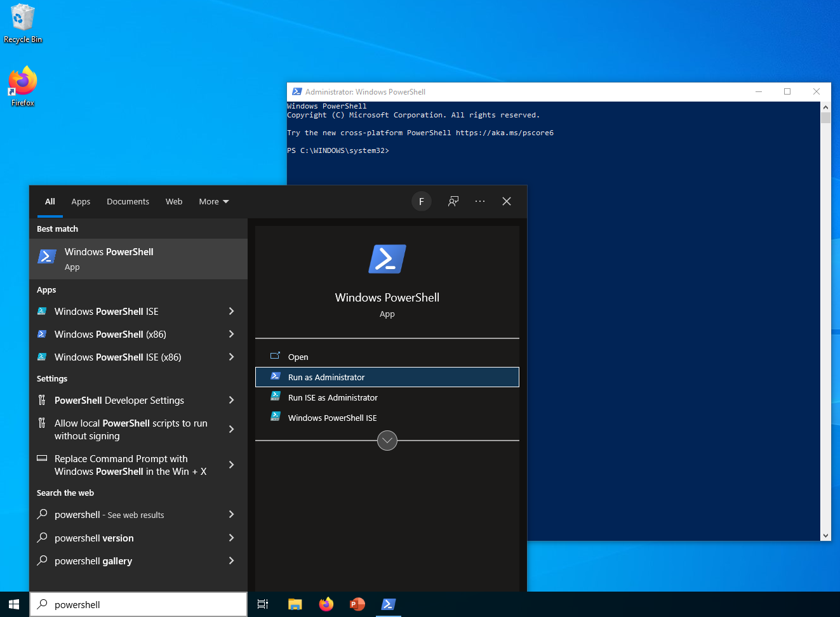This screenshot has width=840, height=617.
Task: Open the three-dots search options menu
Action: (x=480, y=201)
